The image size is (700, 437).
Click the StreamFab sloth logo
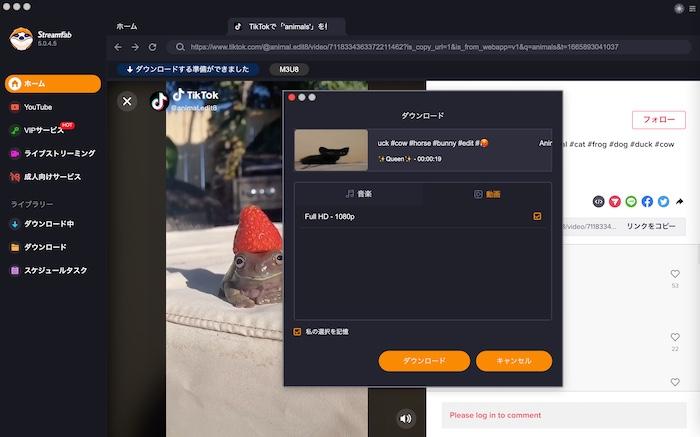[21, 38]
